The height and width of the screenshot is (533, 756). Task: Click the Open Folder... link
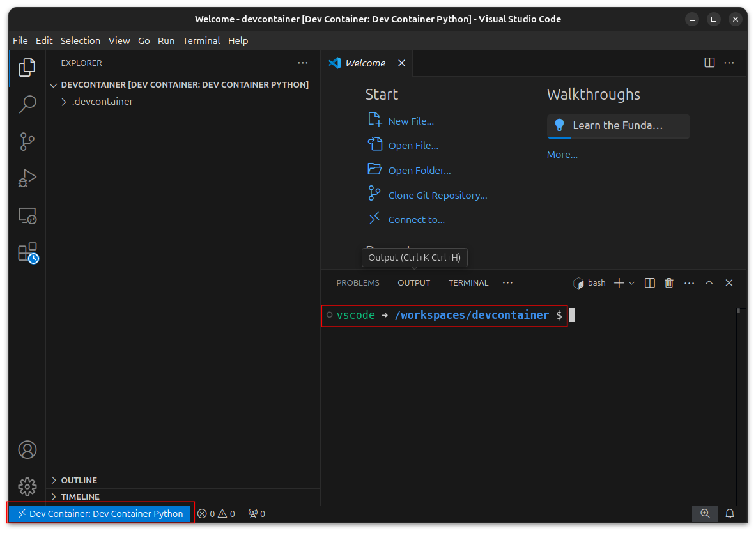click(419, 171)
